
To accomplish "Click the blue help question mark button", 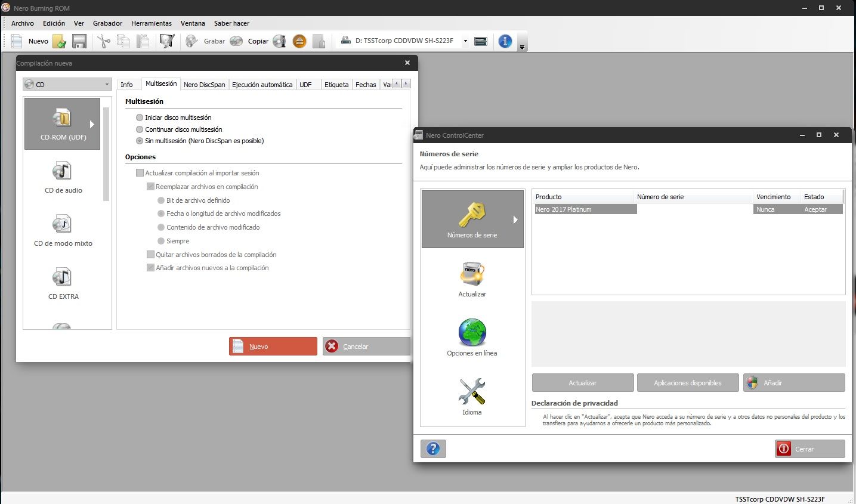I will click(x=433, y=449).
